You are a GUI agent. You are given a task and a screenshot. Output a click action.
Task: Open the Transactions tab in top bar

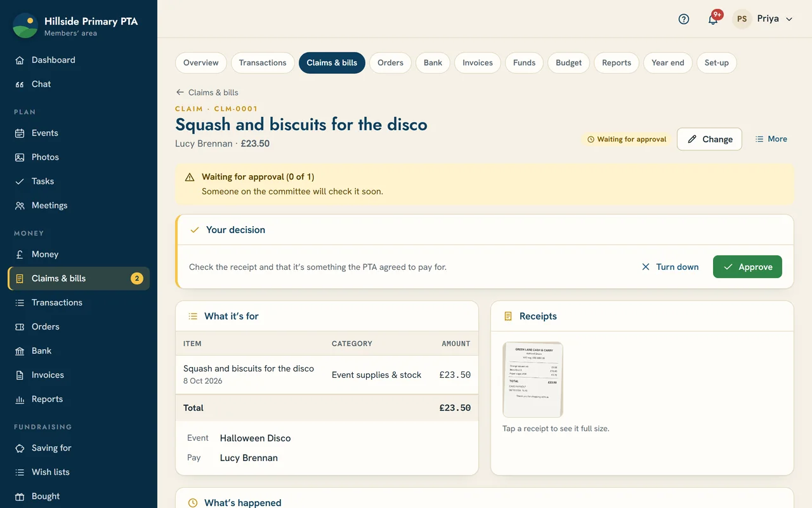coord(263,63)
